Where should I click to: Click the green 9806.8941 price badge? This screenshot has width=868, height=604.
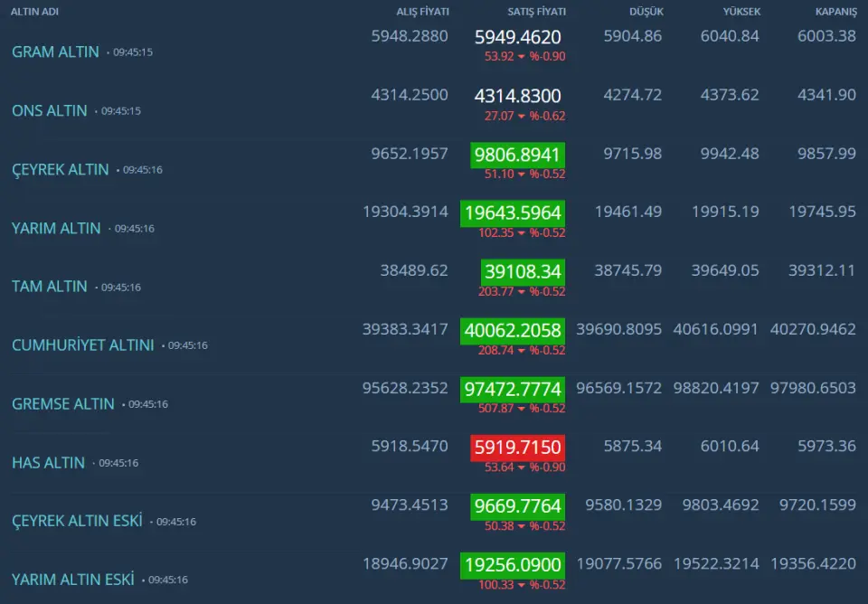click(x=517, y=155)
